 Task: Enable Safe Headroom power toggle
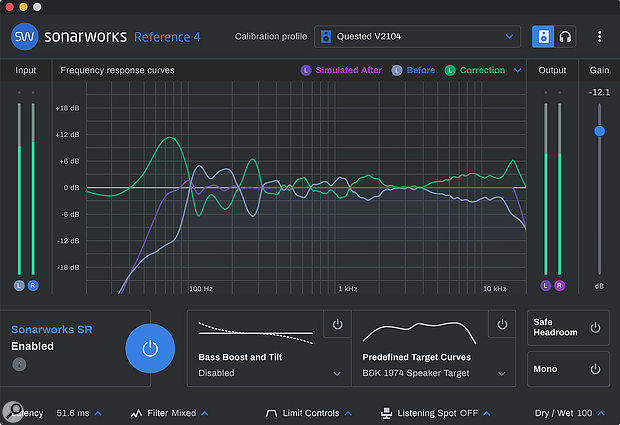click(x=595, y=328)
